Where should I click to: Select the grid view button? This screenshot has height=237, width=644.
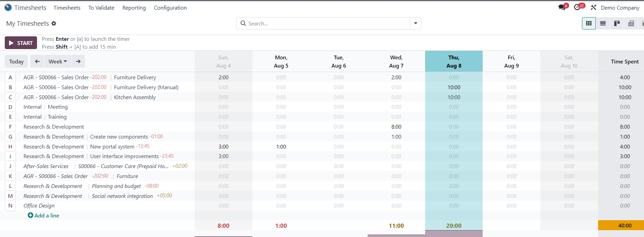pyautogui.click(x=589, y=23)
